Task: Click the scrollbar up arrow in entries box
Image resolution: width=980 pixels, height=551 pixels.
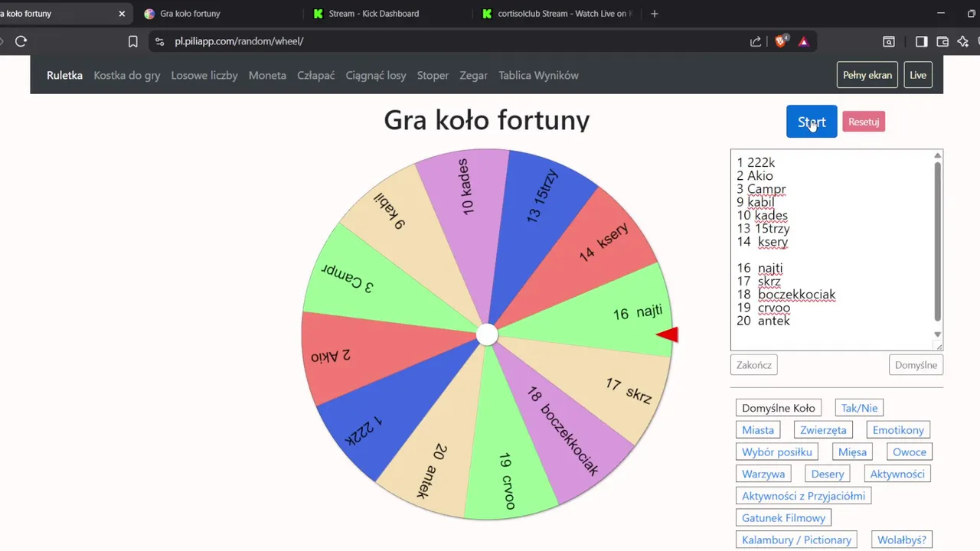Action: [x=937, y=155]
